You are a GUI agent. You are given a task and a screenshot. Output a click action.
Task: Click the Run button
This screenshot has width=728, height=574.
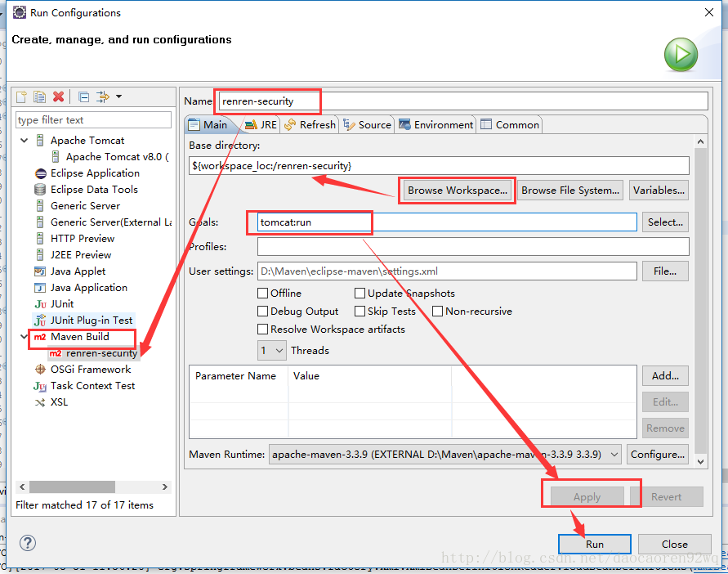click(x=595, y=545)
